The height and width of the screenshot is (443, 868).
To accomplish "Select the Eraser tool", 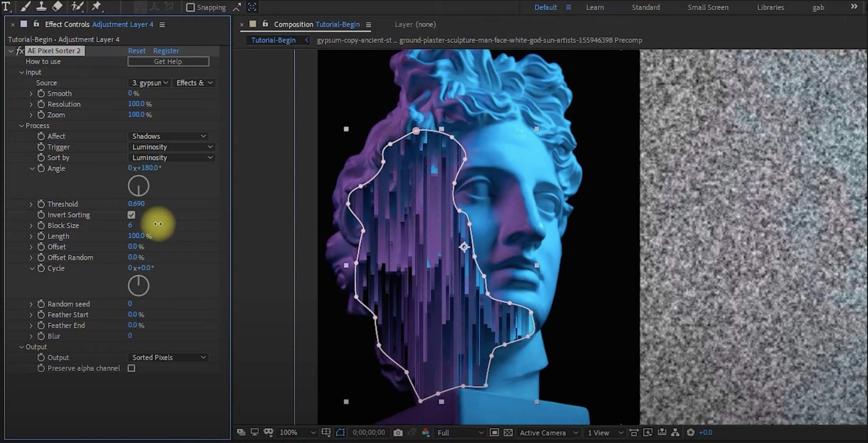I will click(57, 6).
